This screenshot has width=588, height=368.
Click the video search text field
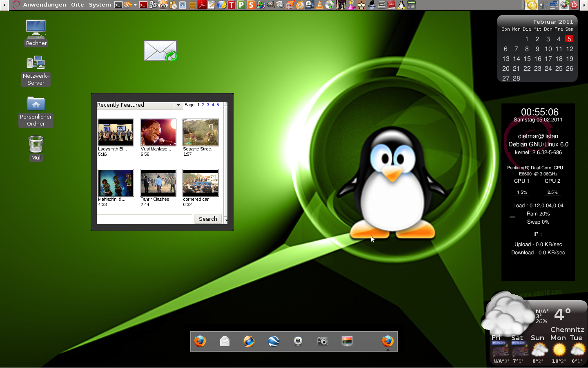(x=145, y=219)
